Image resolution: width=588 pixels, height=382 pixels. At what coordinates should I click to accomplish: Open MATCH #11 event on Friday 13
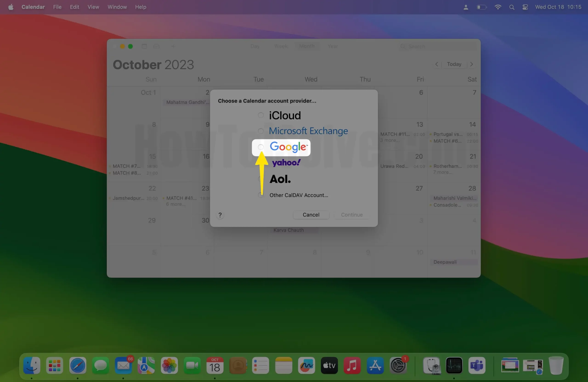pos(402,134)
